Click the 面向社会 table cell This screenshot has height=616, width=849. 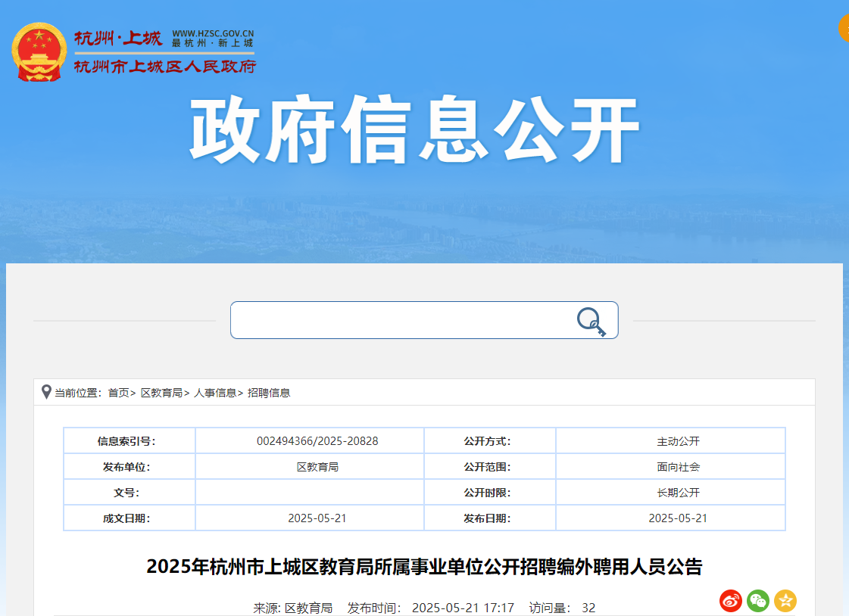pyautogui.click(x=678, y=467)
